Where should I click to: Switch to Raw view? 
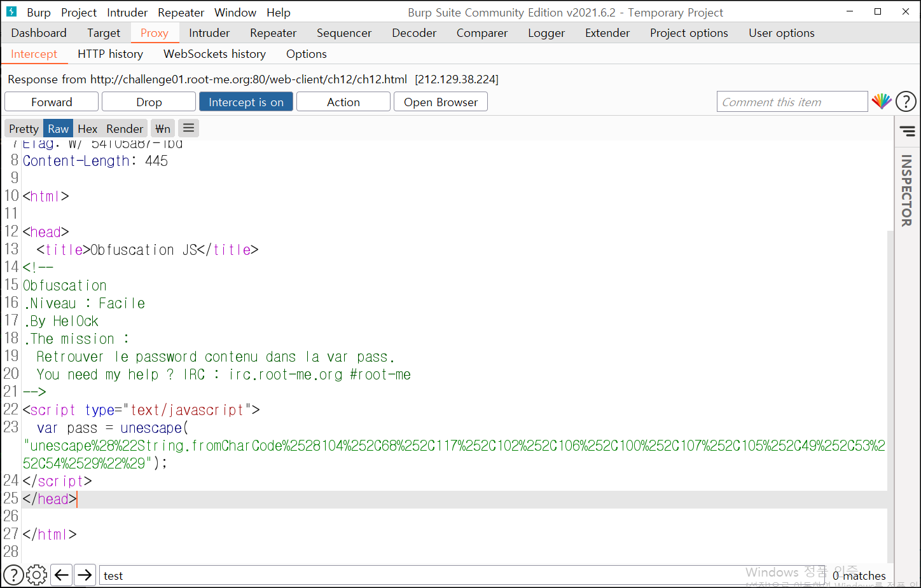tap(59, 128)
